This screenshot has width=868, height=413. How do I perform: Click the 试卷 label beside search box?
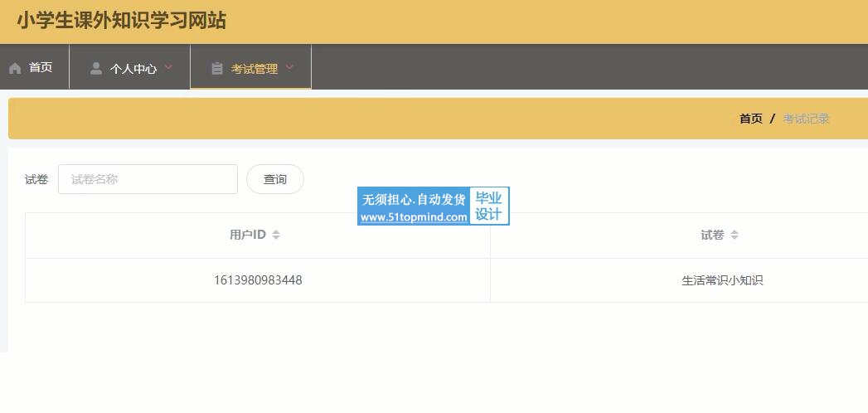point(36,179)
